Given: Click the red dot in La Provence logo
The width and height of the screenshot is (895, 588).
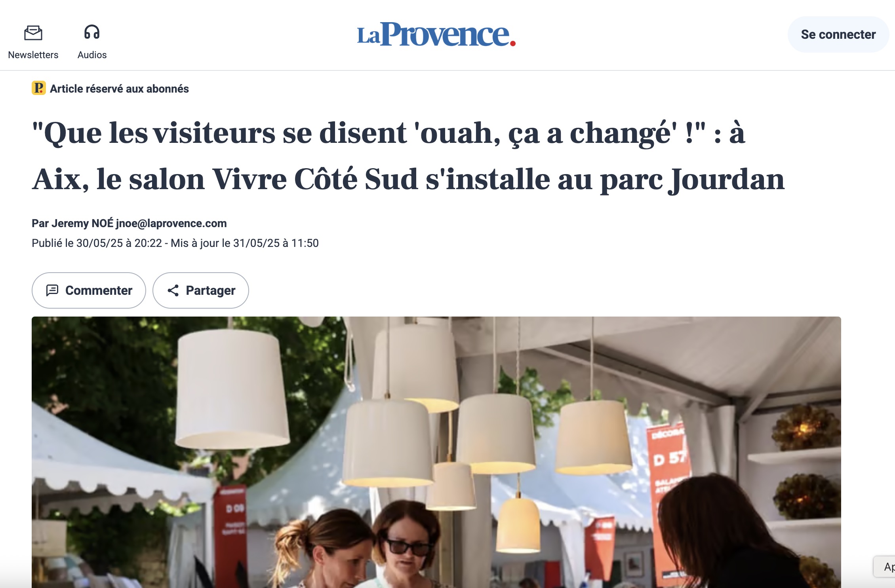Looking at the screenshot, I should 513,44.
